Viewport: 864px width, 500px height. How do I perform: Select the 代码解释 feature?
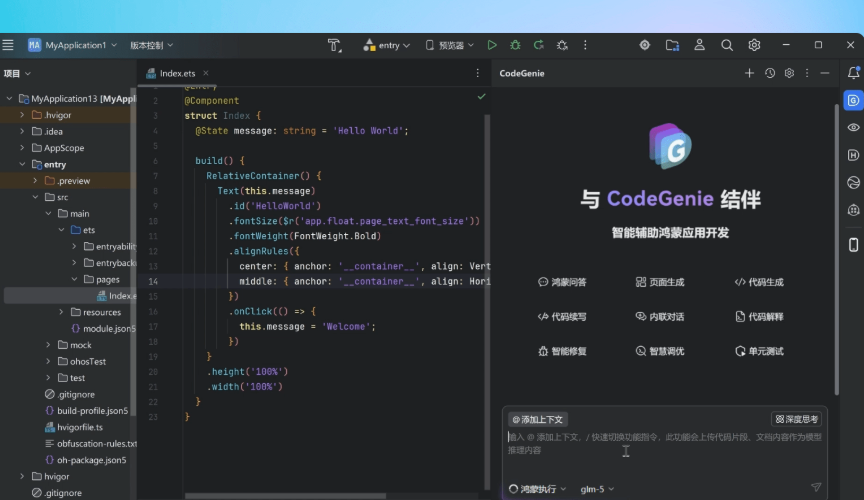pyautogui.click(x=759, y=316)
